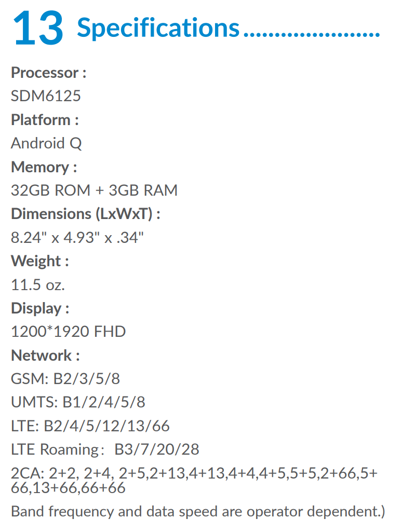401x532 pixels.
Task: Click the 11.5 oz. weight value
Action: pyautogui.click(x=38, y=284)
